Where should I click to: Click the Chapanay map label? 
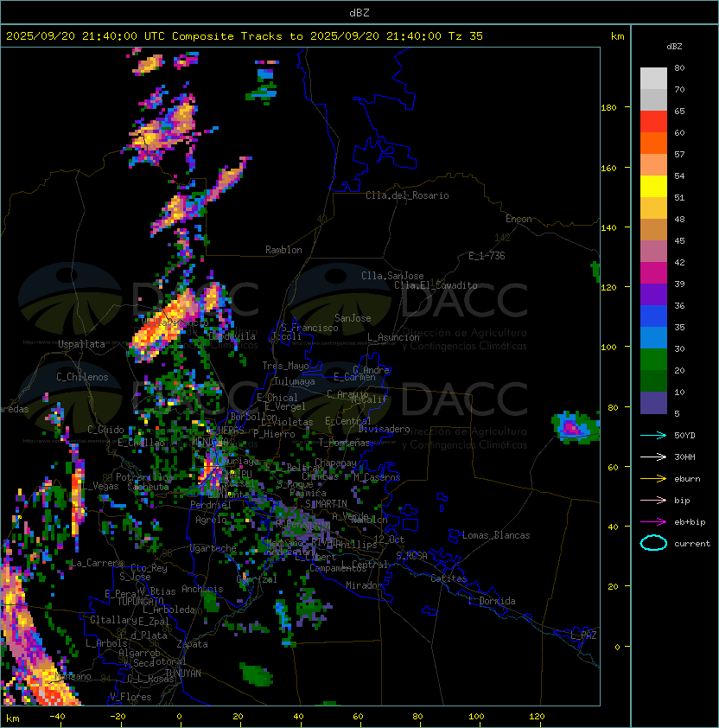click(335, 463)
